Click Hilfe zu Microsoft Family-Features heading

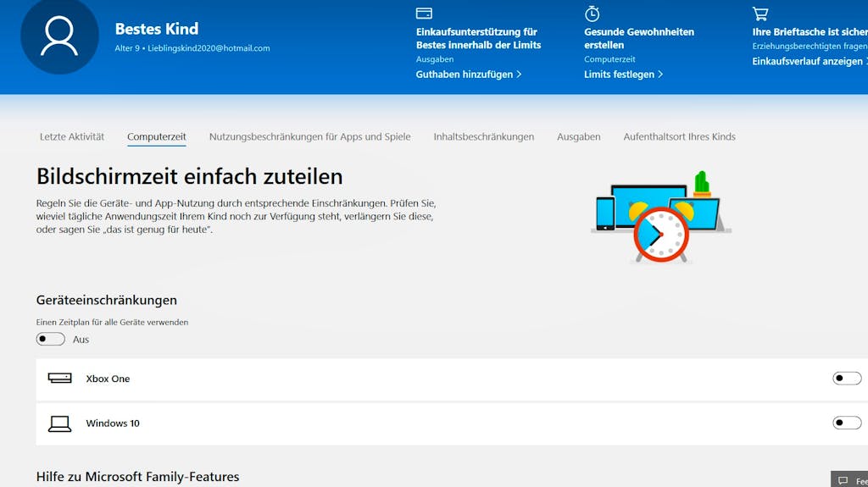[138, 477]
